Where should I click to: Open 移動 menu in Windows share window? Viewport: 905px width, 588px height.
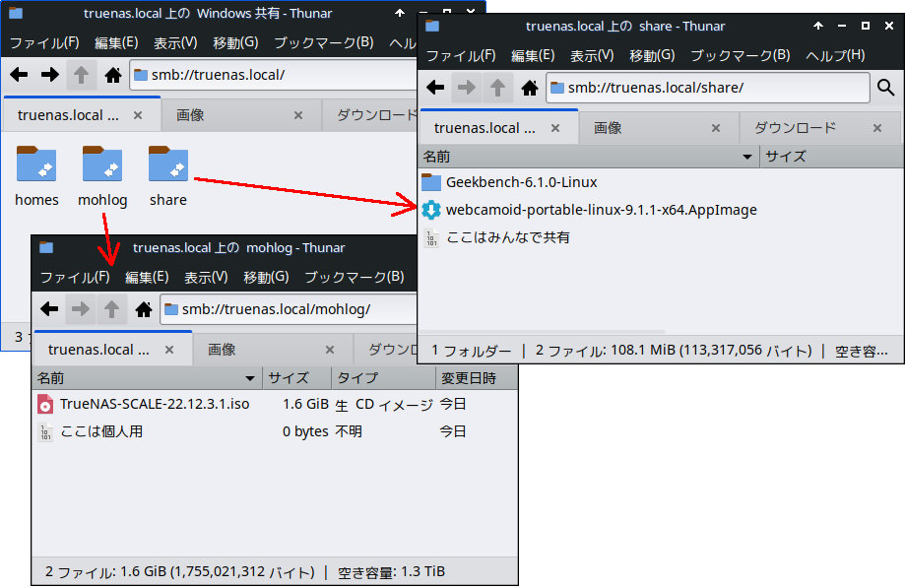point(235,43)
